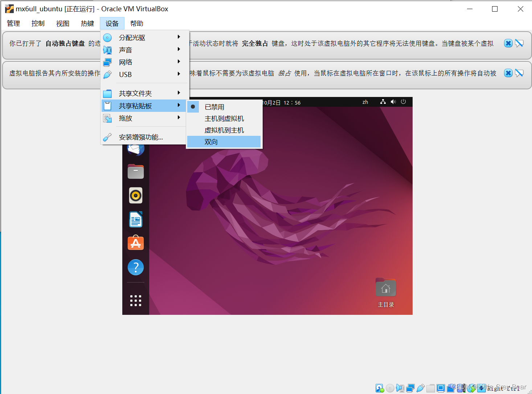Dismiss the mouse integration notification
Screen dimensions: 532x394
(x=508, y=73)
